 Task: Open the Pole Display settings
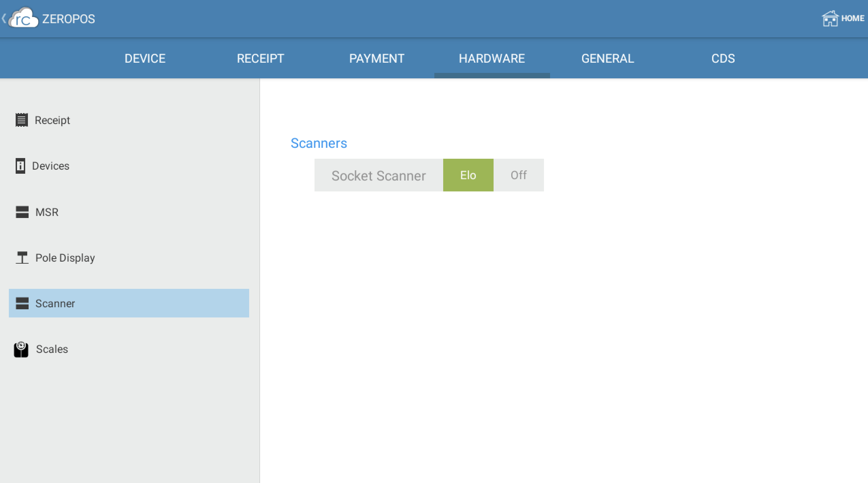click(129, 258)
